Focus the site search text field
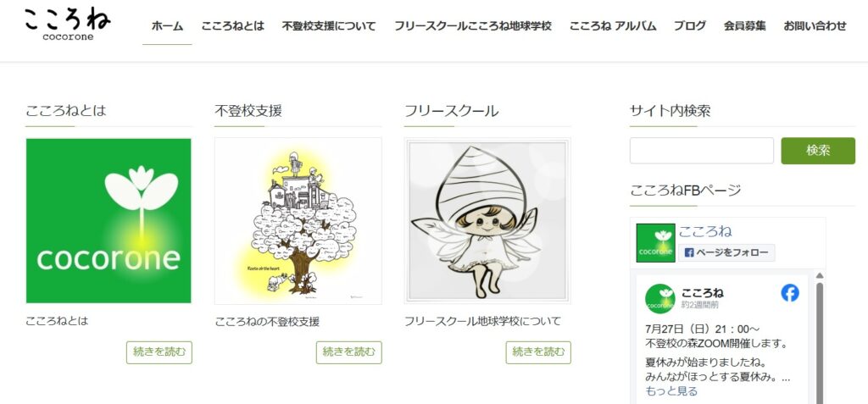 [x=702, y=151]
